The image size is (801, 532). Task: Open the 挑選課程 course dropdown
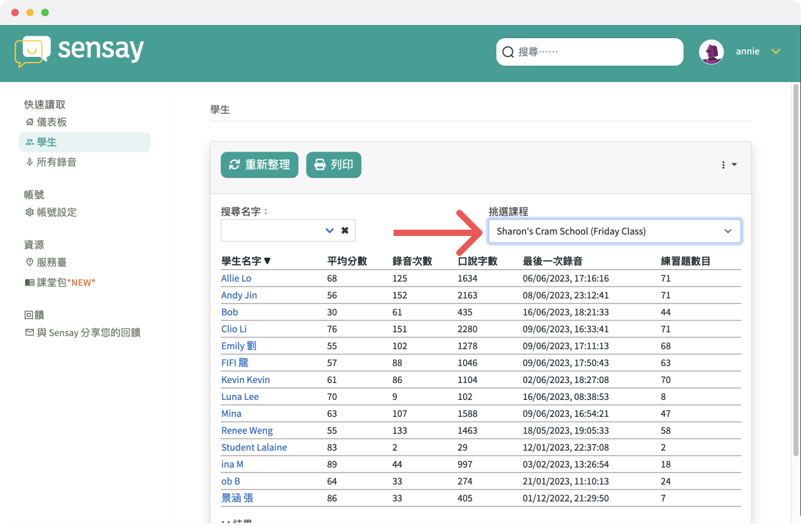[x=615, y=231]
